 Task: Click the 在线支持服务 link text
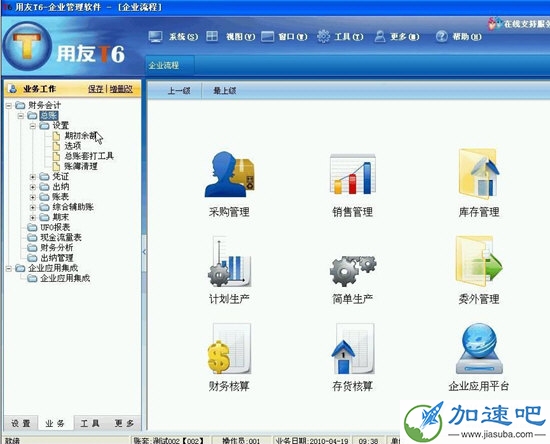click(x=527, y=24)
